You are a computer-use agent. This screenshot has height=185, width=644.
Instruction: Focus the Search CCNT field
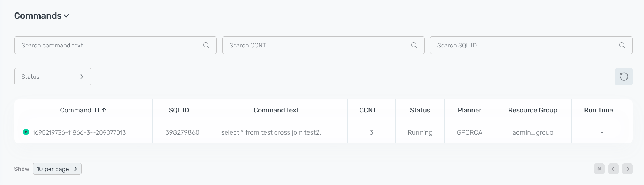click(x=318, y=45)
